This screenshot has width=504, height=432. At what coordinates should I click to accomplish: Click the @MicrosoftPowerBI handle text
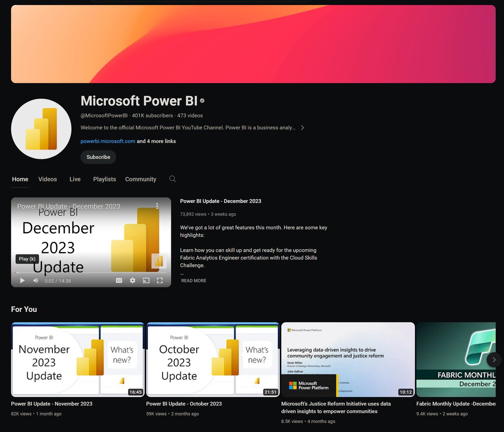coord(104,116)
